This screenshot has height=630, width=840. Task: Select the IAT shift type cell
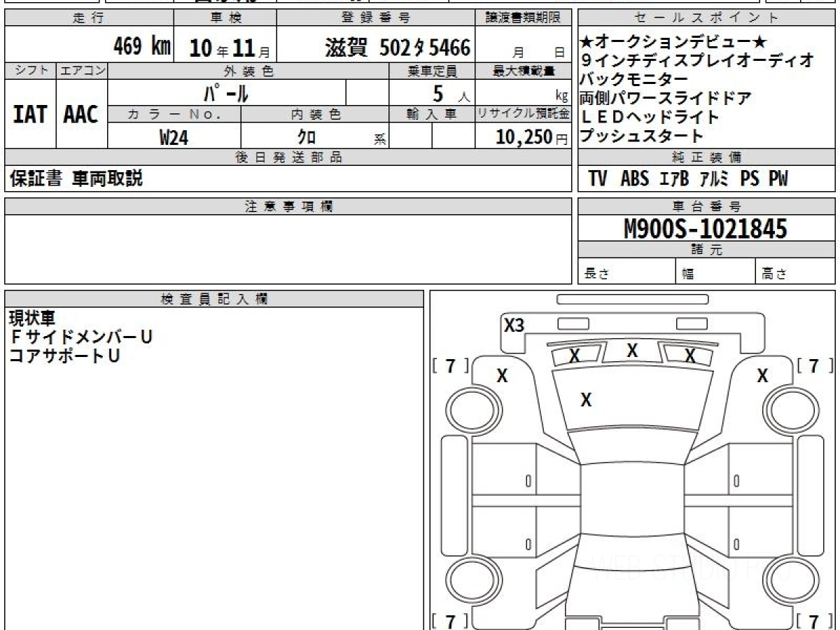(x=30, y=115)
